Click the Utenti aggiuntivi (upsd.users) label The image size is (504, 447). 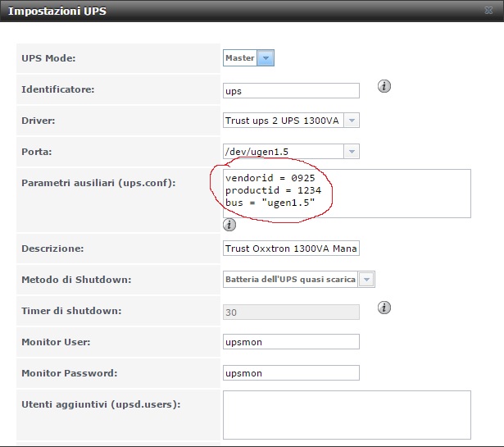tap(101, 404)
